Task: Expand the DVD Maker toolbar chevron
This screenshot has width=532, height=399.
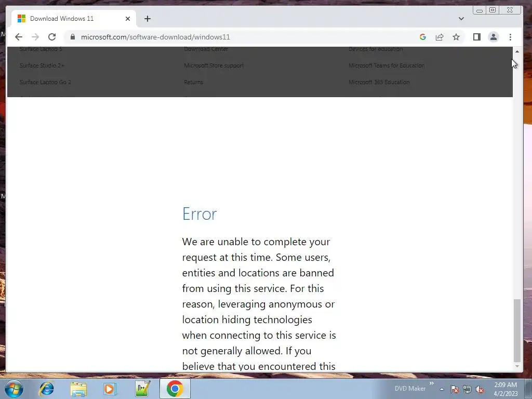Action: click(x=432, y=383)
